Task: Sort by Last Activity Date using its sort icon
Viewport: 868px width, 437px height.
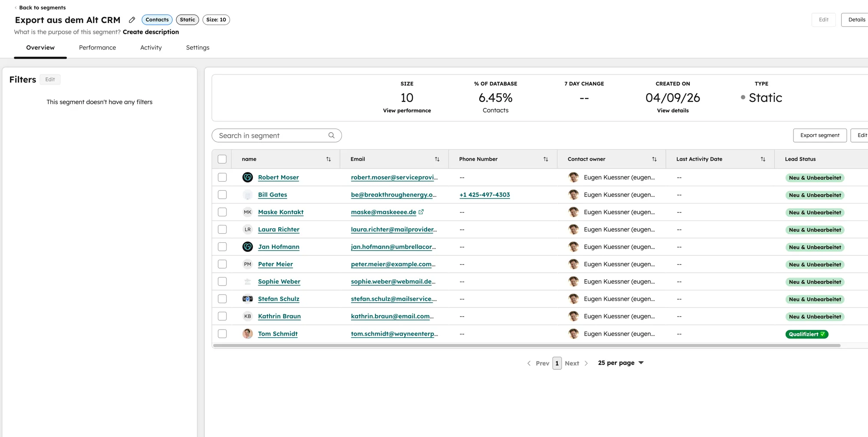Action: pos(763,159)
